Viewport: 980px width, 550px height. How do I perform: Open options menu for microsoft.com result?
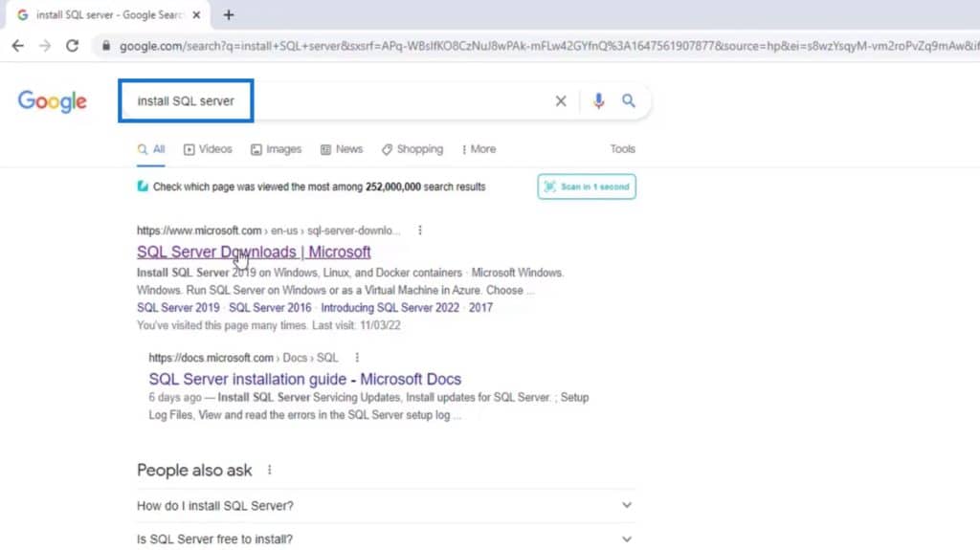pos(420,231)
